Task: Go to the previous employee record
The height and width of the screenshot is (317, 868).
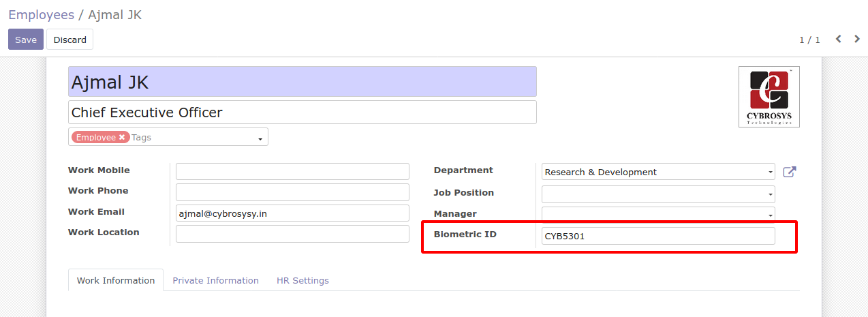Action: tap(839, 40)
